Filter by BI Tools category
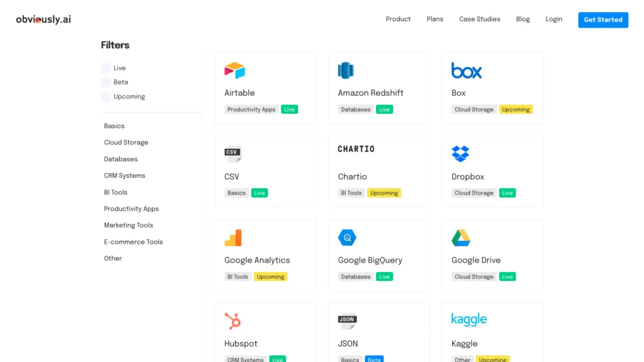The width and height of the screenshot is (644, 362). (x=116, y=193)
